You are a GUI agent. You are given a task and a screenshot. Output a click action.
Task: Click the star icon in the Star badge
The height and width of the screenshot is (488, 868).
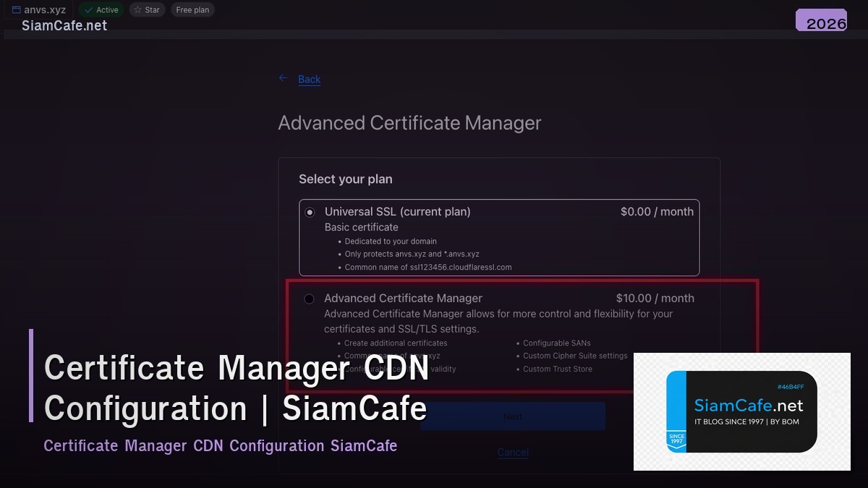point(137,9)
